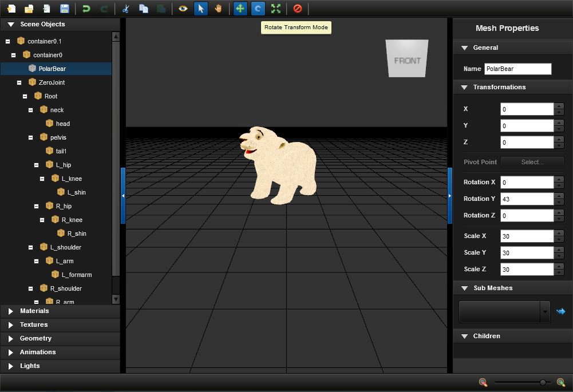Open the Lights panel
The height and width of the screenshot is (392, 573).
(30, 366)
